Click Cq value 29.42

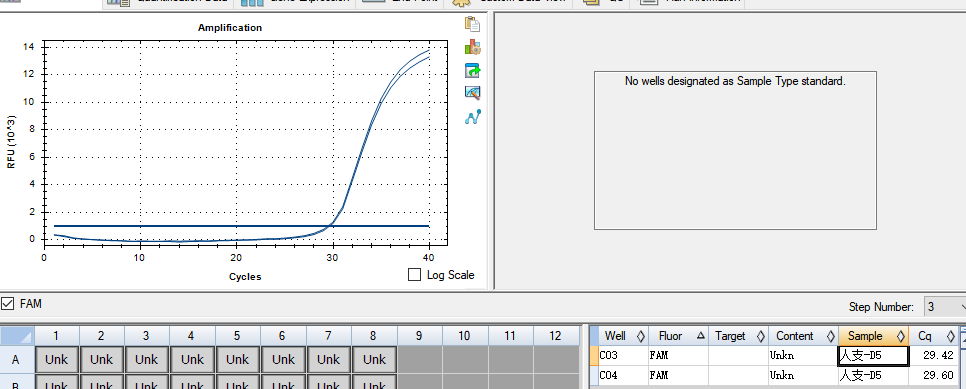point(933,356)
